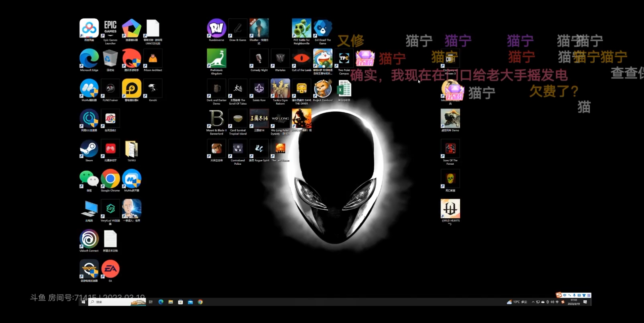Open Microsoft Edge desktop shortcut
This screenshot has width=644, height=323.
pyautogui.click(x=89, y=60)
